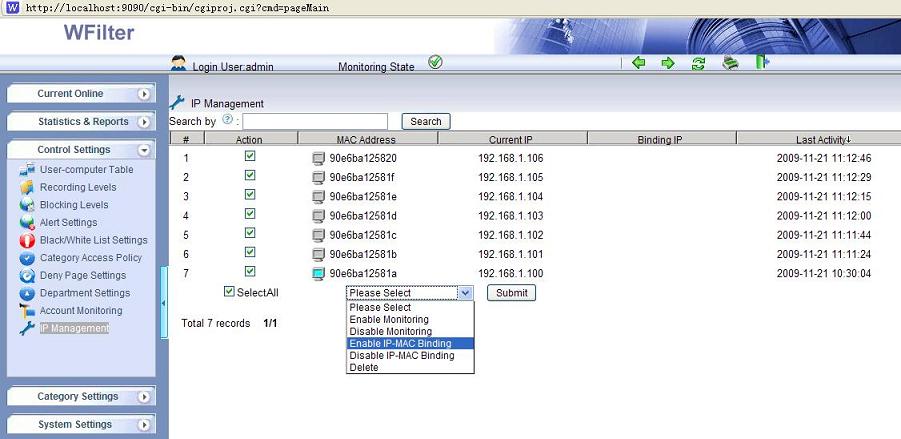Image resolution: width=901 pixels, height=439 pixels.
Task: Toggle the checkbox for 192.168.1.103 row
Action: pyautogui.click(x=250, y=213)
